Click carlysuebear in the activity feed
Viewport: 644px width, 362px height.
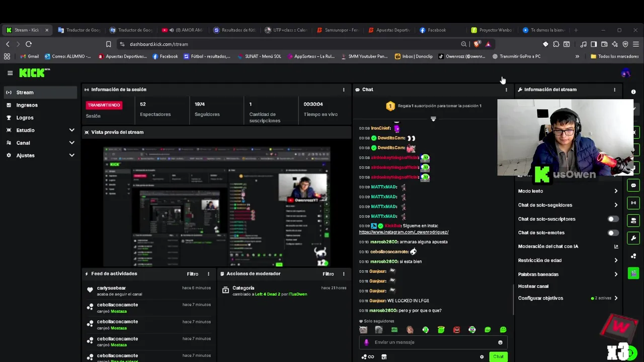[x=111, y=288]
